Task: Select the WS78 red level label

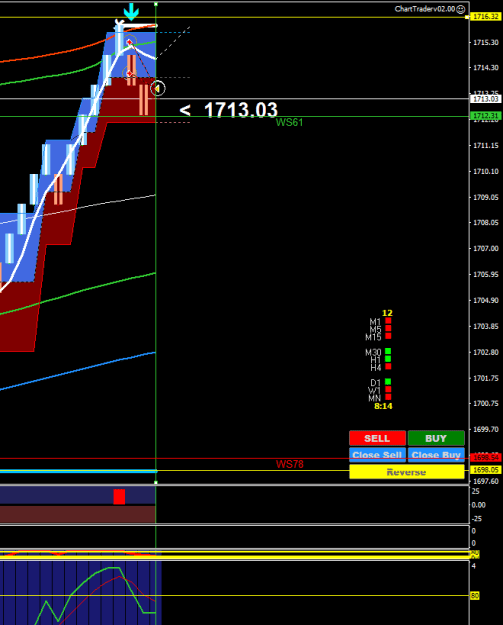Action: [x=290, y=464]
